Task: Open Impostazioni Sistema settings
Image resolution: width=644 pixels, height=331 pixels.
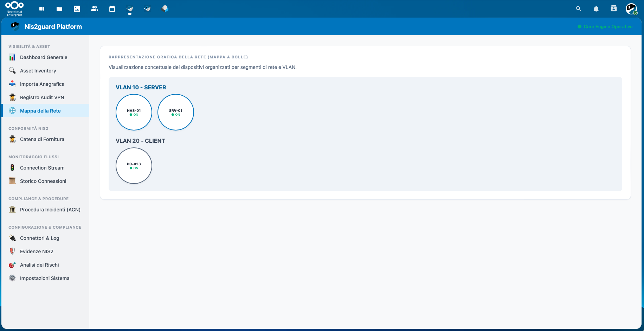Action: coord(45,278)
